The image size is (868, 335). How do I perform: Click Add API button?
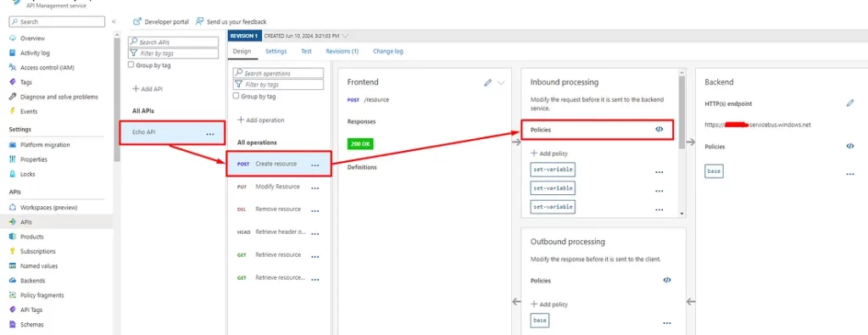(147, 88)
